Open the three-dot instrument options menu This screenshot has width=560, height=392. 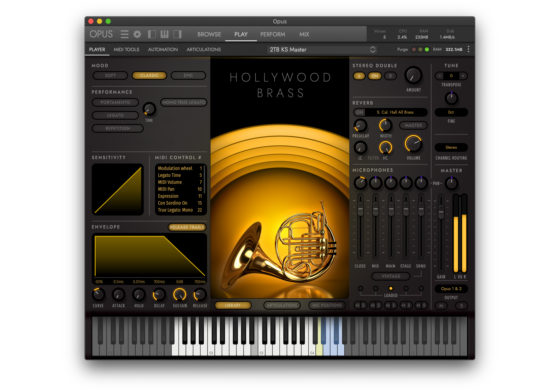[x=468, y=49]
